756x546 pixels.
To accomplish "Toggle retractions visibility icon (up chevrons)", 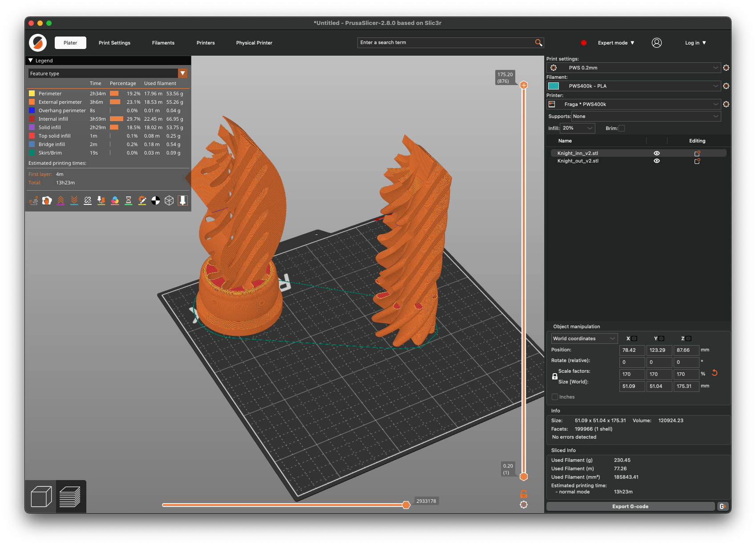I will tap(61, 201).
